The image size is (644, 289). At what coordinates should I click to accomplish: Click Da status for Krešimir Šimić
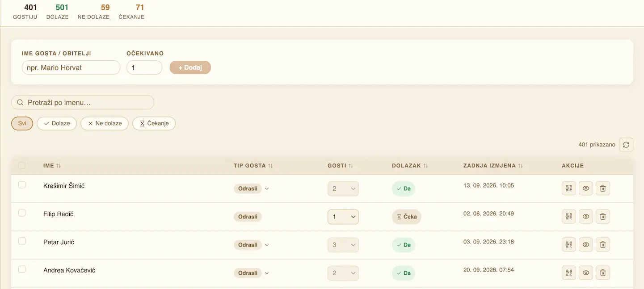point(404,188)
